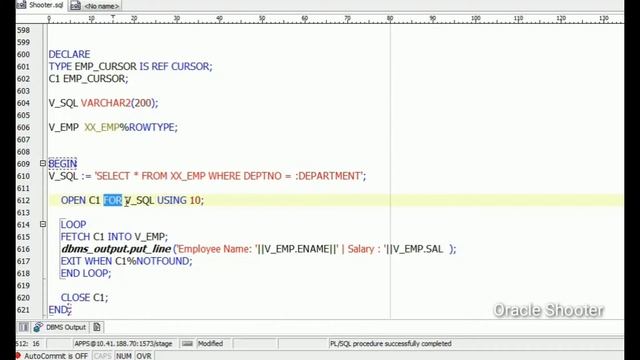Screen dimensions: 640x360
Task: Click the Shooter.sql tab file icon
Action: point(21,5)
